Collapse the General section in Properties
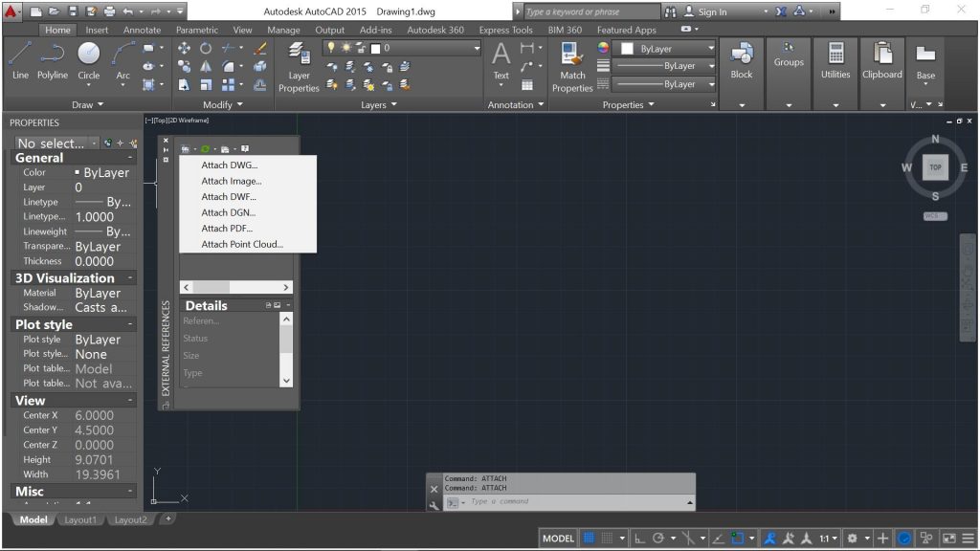 [130, 158]
